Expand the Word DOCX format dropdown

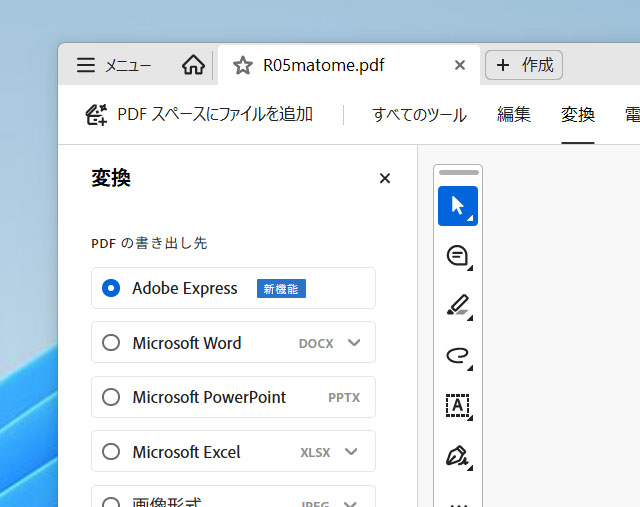pos(354,342)
